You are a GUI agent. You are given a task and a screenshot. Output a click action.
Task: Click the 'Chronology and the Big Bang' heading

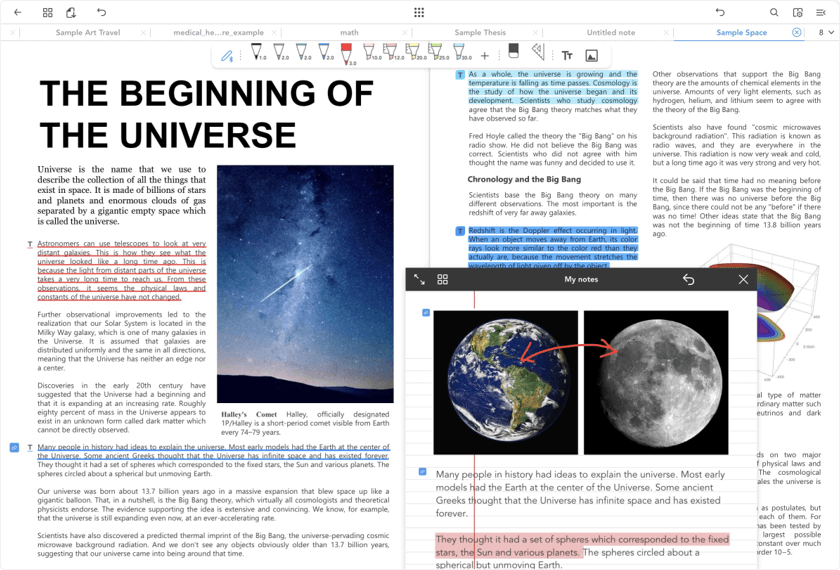[524, 179]
